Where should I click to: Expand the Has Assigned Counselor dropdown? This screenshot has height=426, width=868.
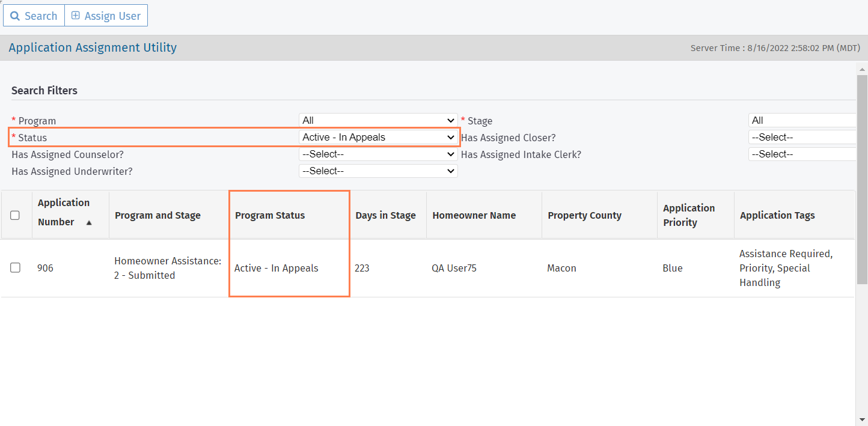(x=378, y=154)
